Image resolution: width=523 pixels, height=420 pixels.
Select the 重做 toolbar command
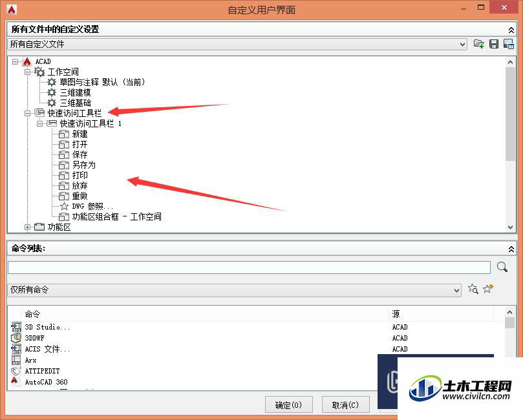(80, 196)
